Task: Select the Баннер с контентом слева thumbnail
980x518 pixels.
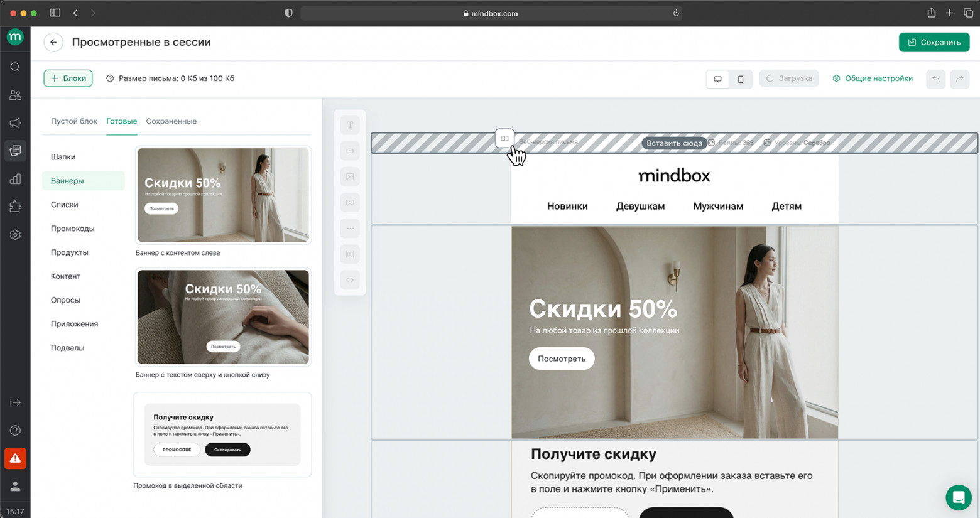Action: click(222, 195)
